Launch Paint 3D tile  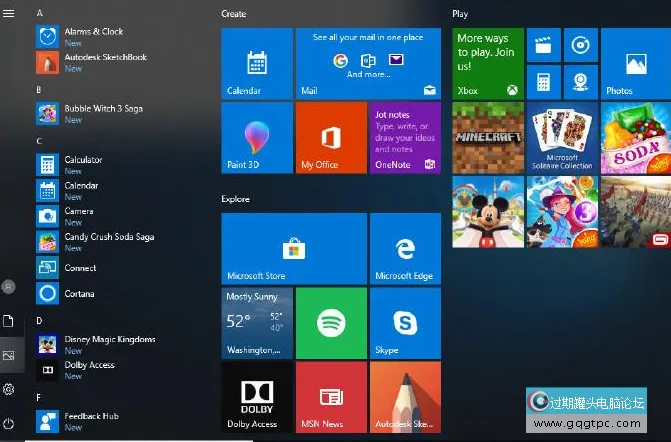click(257, 138)
